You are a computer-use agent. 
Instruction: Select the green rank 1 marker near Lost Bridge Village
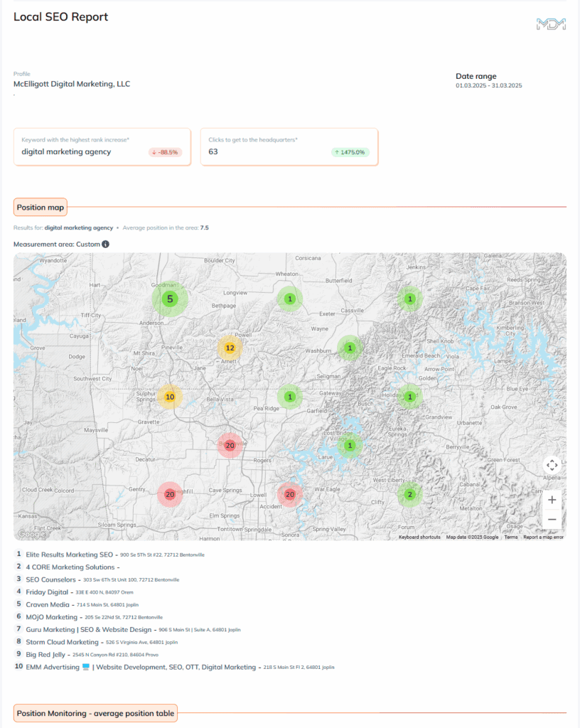pos(350,445)
